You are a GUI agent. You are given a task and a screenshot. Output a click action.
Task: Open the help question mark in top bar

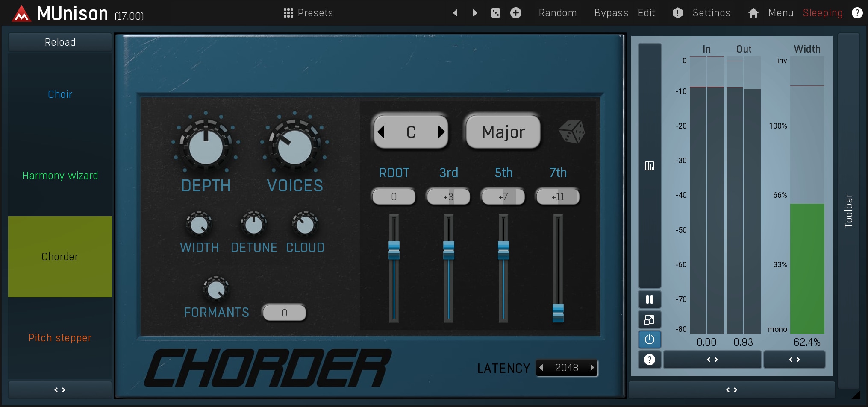pos(857,13)
